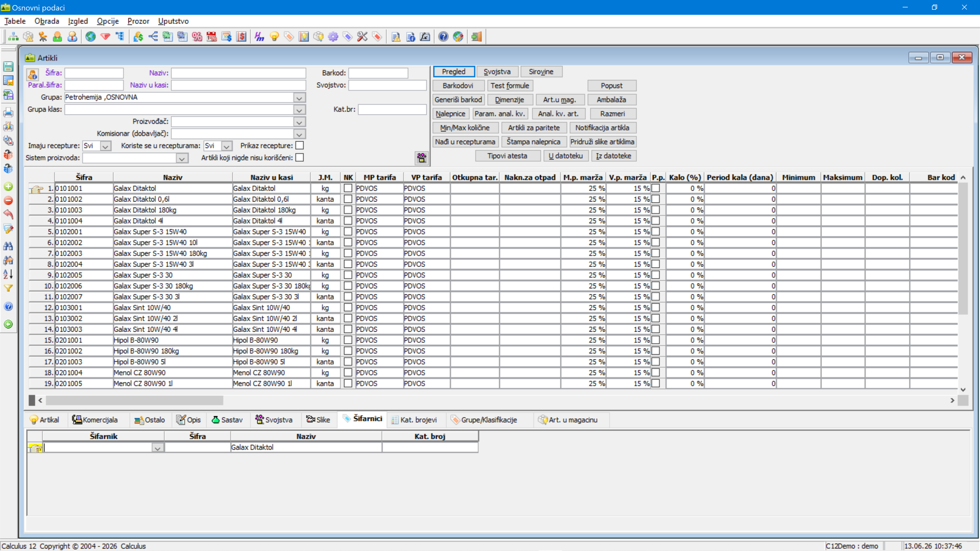Toggle the Prikaz recepture checkbox
Image resolution: width=980 pixels, height=551 pixels.
(299, 145)
